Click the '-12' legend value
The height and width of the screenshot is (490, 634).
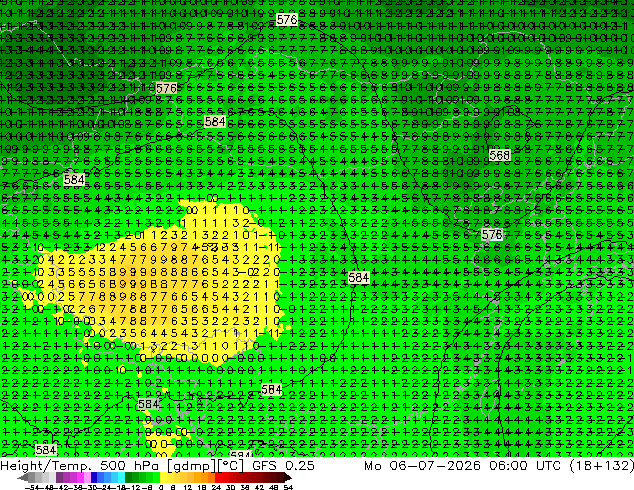[133, 487]
